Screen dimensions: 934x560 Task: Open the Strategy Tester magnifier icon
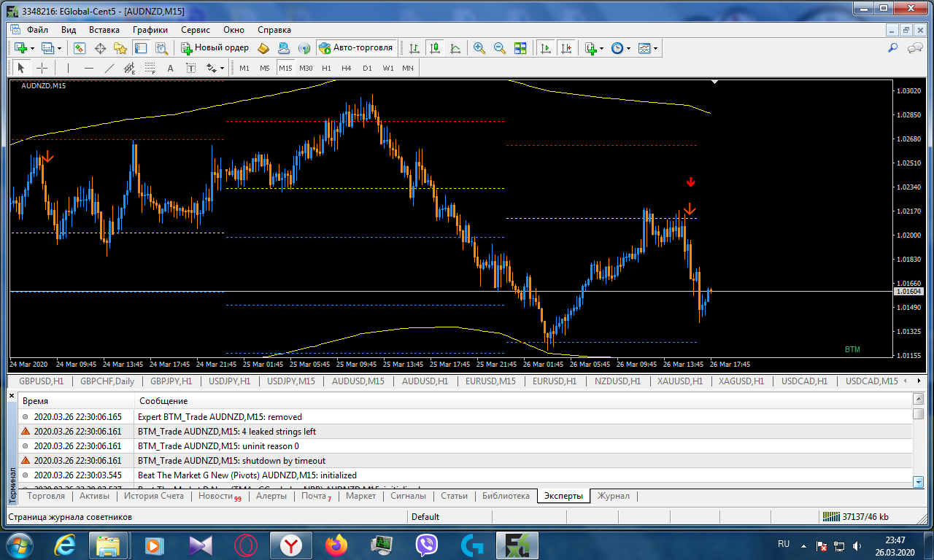[x=161, y=48]
